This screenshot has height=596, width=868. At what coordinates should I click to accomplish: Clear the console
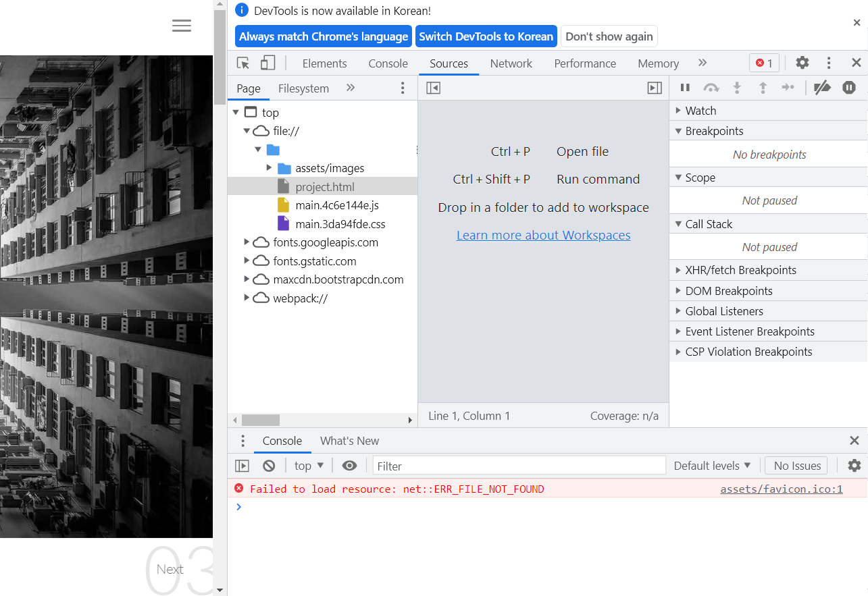[269, 466]
